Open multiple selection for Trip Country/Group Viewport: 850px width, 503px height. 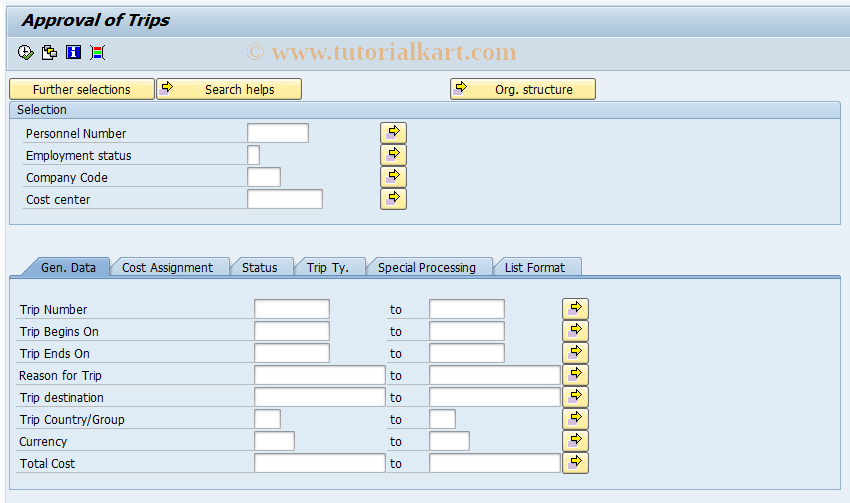pyautogui.click(x=575, y=419)
